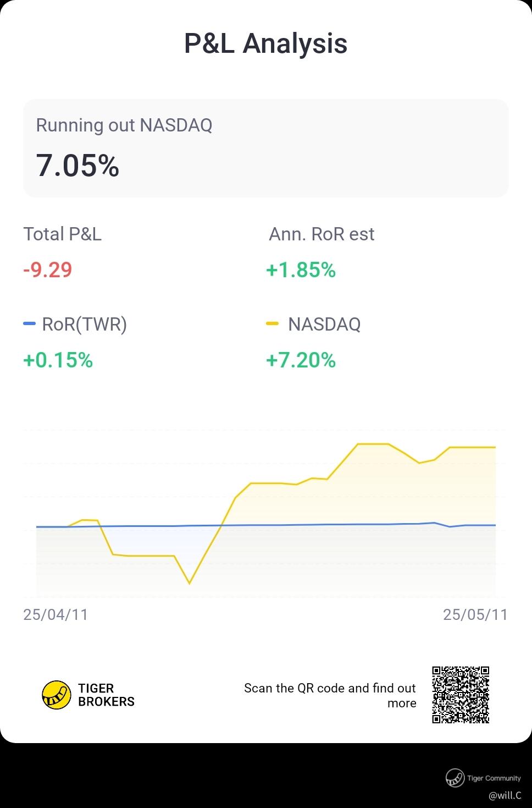Click the Tiger Community watermark icon
This screenshot has height=808, width=532.
click(455, 778)
